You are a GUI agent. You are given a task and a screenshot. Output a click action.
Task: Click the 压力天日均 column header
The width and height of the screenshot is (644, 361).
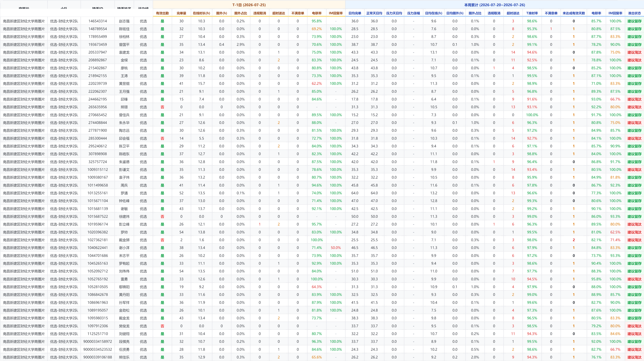[x=394, y=13]
